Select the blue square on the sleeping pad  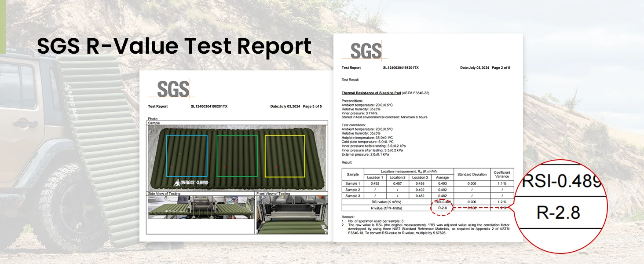(187, 155)
